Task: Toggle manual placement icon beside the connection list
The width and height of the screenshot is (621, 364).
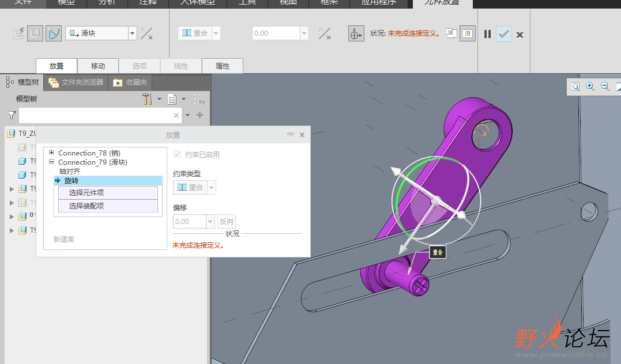Action: (35, 33)
